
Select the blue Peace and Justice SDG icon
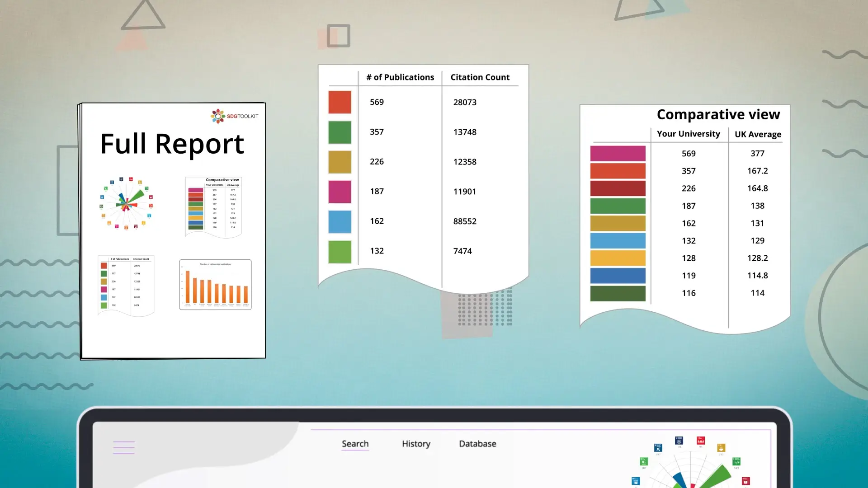658,448
